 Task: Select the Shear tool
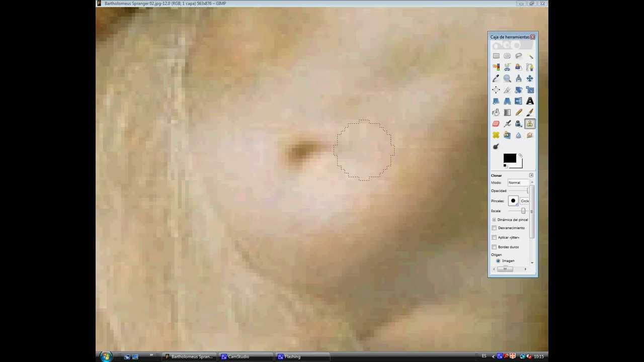pos(496,101)
